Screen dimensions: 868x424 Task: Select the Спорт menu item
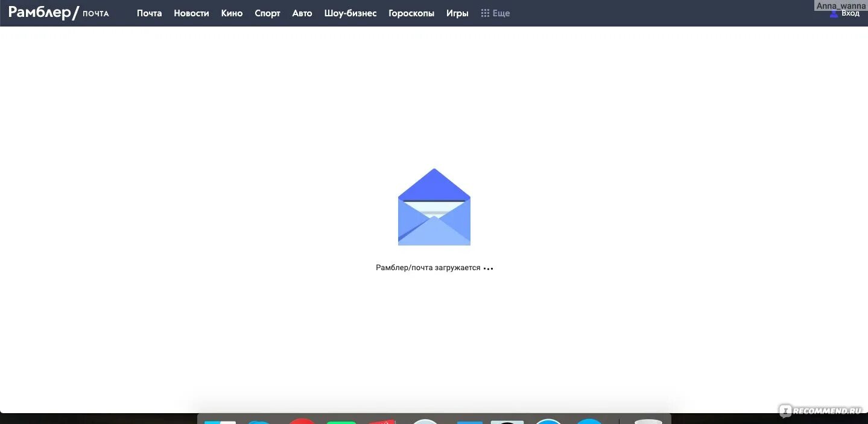(x=267, y=13)
